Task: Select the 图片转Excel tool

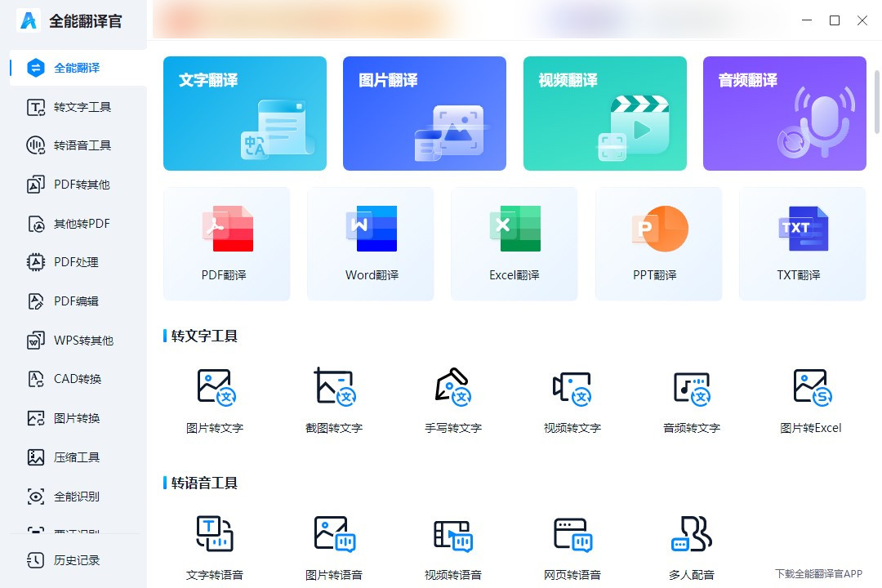Action: [x=810, y=399]
